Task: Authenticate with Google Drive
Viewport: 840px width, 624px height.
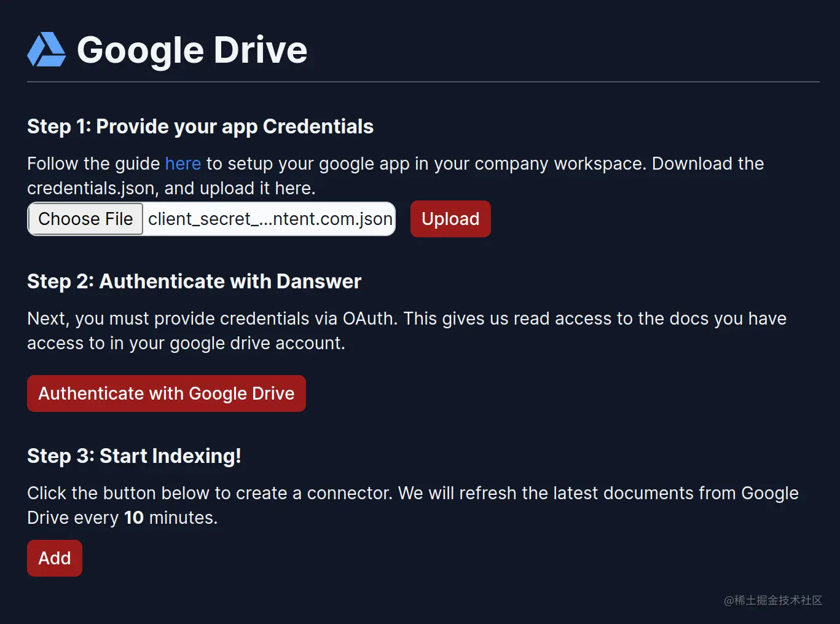Action: click(167, 393)
